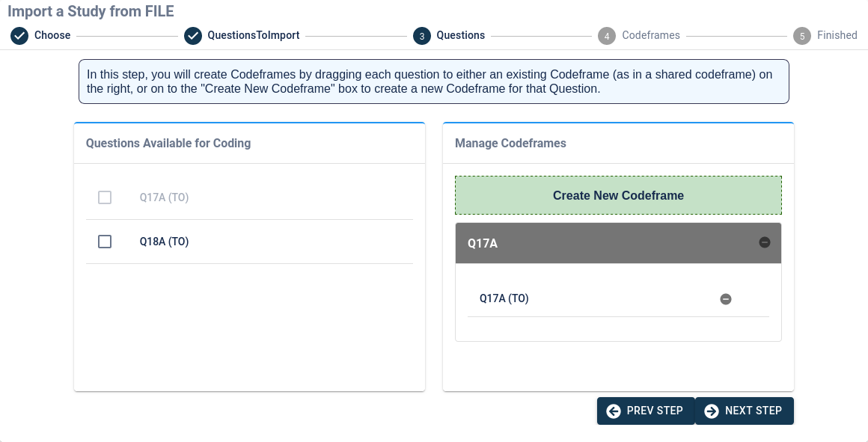Click the step 3 circle icon labeled Questions
The height and width of the screenshot is (442, 868).
coord(421,35)
